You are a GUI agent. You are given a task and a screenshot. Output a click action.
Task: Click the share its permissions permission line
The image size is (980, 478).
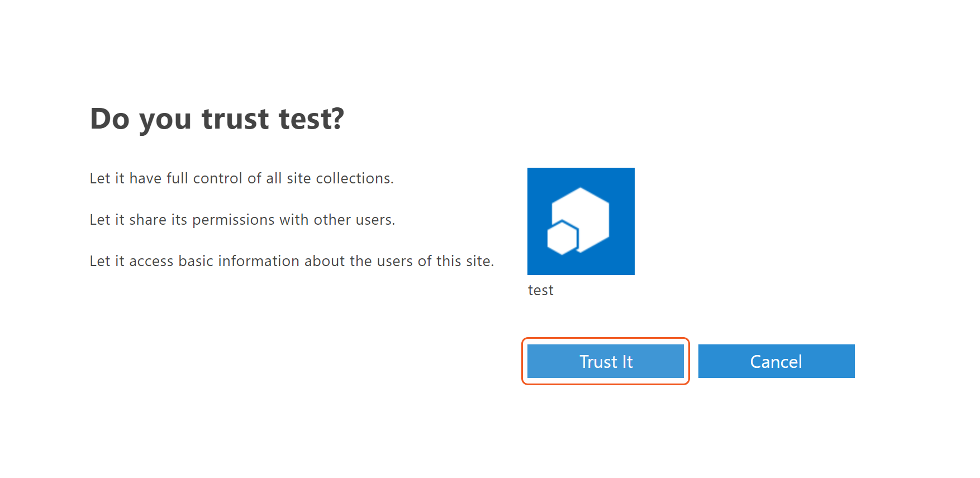pos(242,220)
